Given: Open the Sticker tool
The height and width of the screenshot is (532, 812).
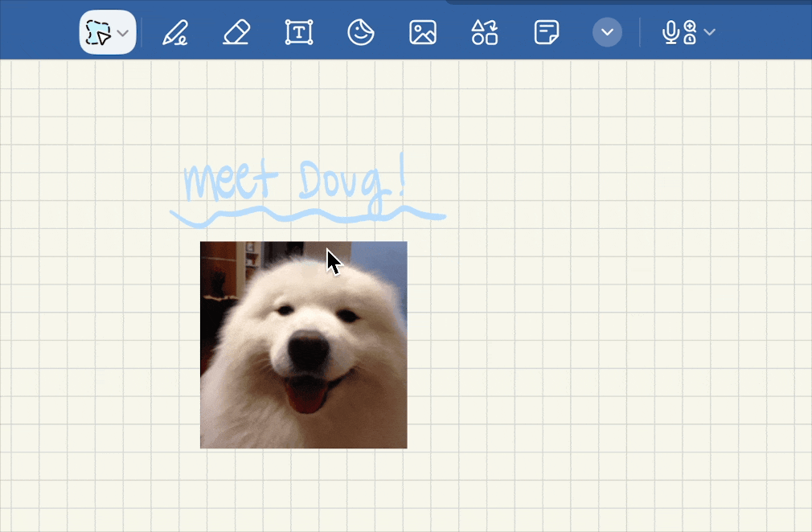Looking at the screenshot, I should [360, 32].
